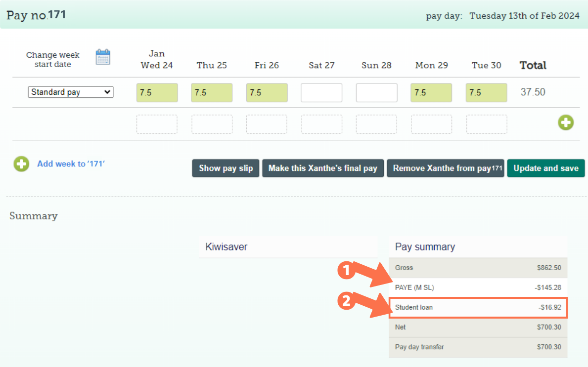The image size is (588, 367).
Task: Open the week start date calendar icon
Action: tap(103, 57)
